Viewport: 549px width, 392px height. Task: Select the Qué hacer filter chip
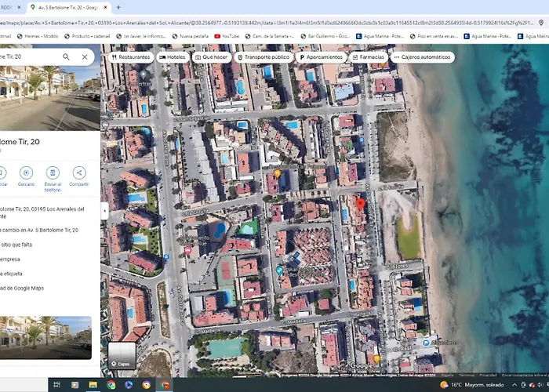[x=212, y=57]
